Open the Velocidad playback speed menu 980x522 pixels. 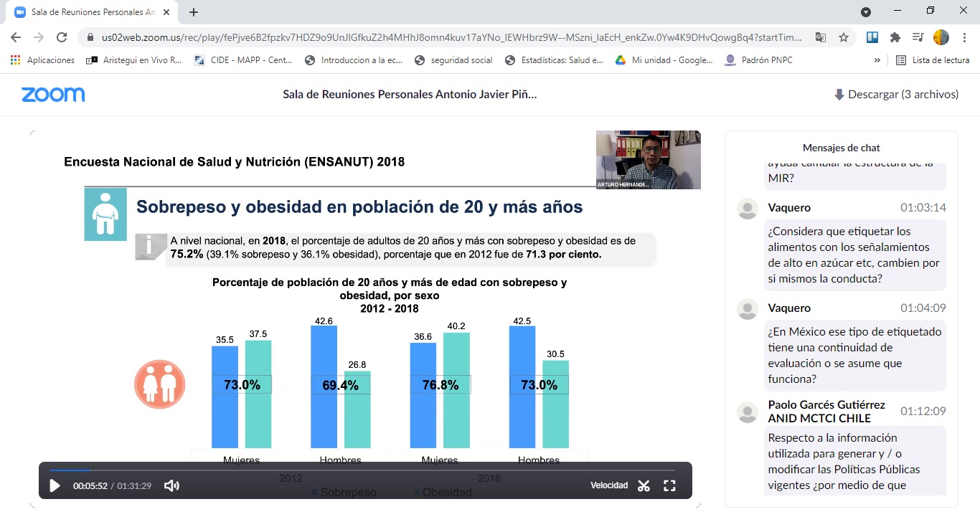(x=609, y=485)
